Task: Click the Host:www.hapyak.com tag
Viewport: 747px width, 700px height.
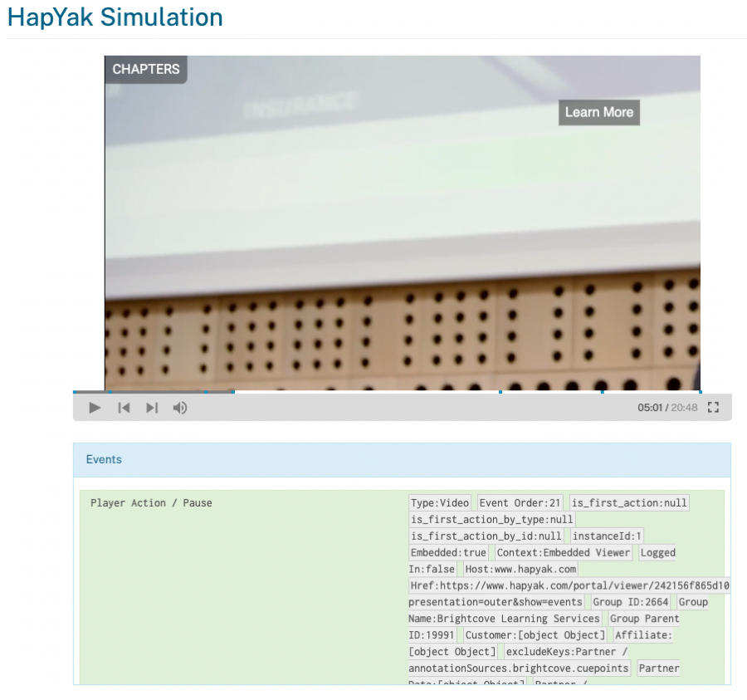Action: tap(520, 569)
